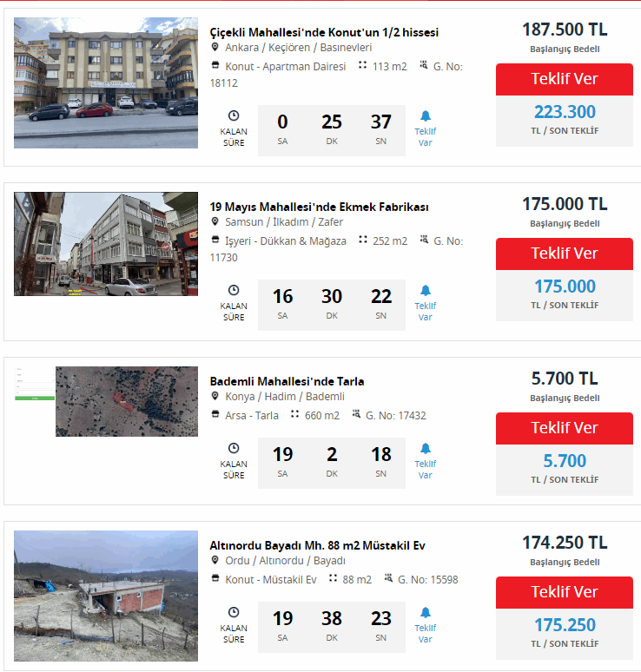Click location pin next to Samsun / İlkadım
Viewport: 641px width, 672px height.
tap(215, 221)
